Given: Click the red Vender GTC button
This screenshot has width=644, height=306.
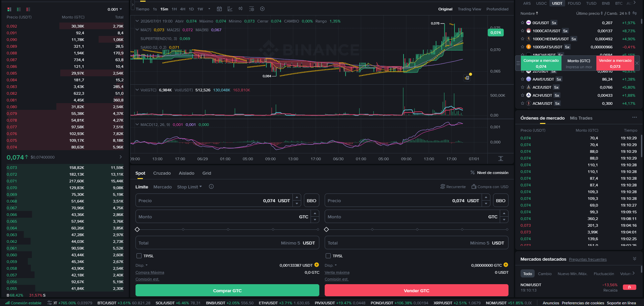Looking at the screenshot, I should click(417, 291).
